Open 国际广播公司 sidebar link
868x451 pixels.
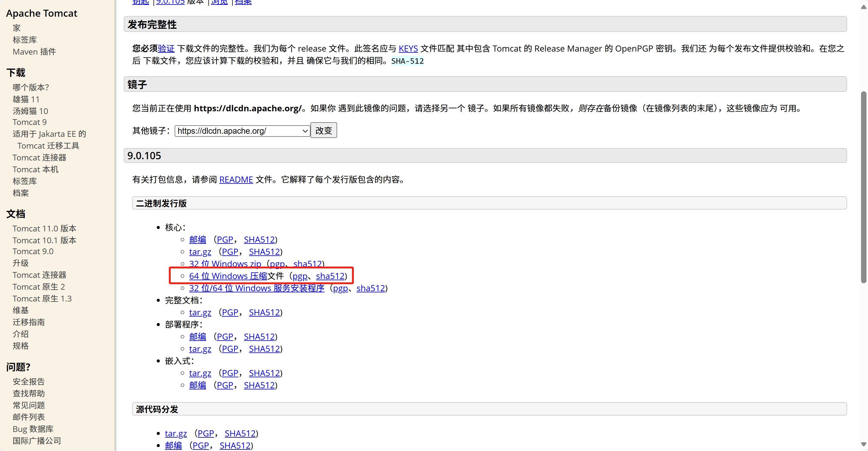pyautogui.click(x=37, y=441)
